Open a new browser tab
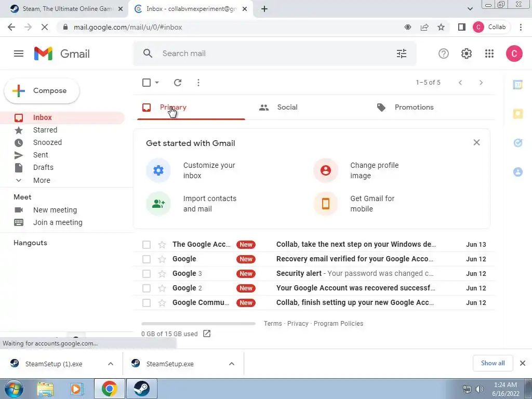 [x=264, y=9]
